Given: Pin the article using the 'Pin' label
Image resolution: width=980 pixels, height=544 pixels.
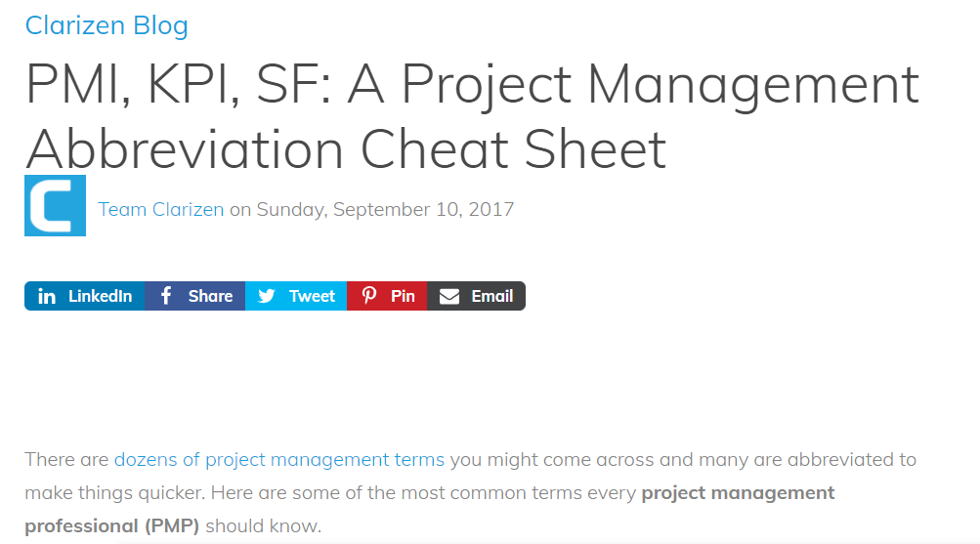Looking at the screenshot, I should pyautogui.click(x=403, y=296).
